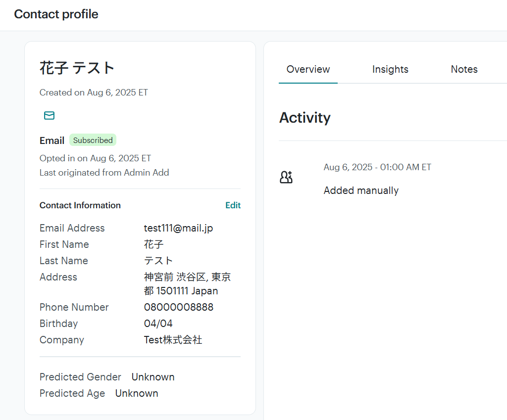Viewport: 507px width, 420px height.
Task: Edit the Contact Information
Action: (233, 205)
